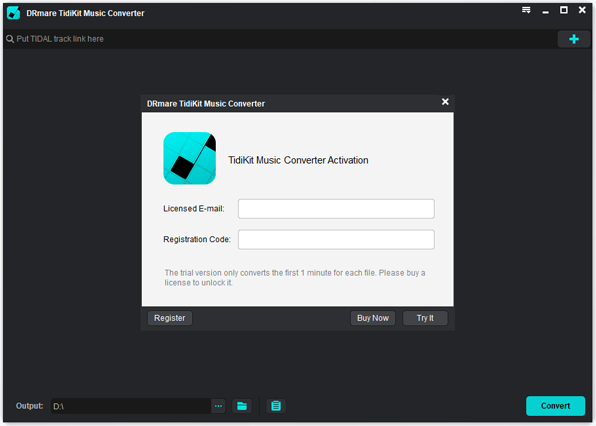Browse output path with three-dots button

[x=218, y=406]
